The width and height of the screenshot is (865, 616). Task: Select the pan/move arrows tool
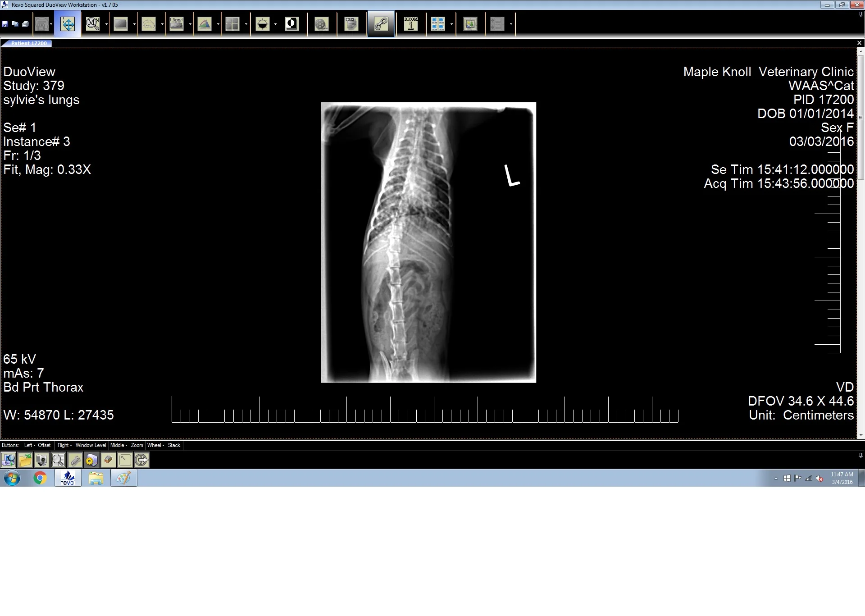68,24
